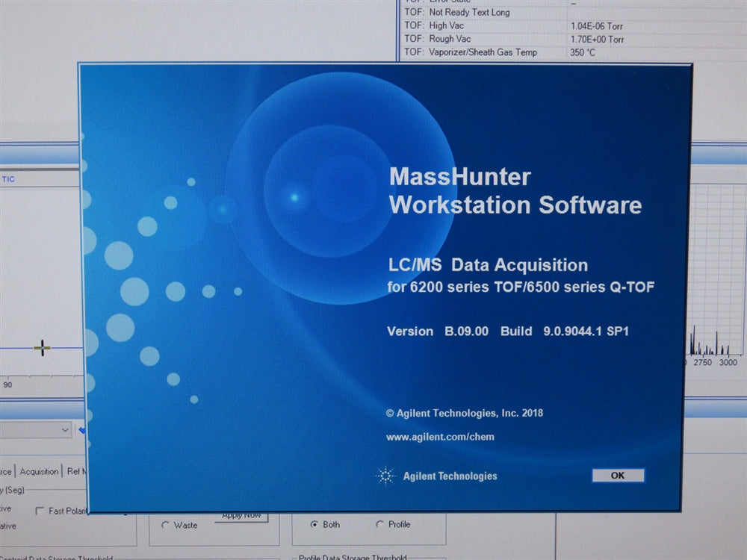The width and height of the screenshot is (747, 560).
Task: Click the TOF: High Vac status row
Action: pos(571,25)
